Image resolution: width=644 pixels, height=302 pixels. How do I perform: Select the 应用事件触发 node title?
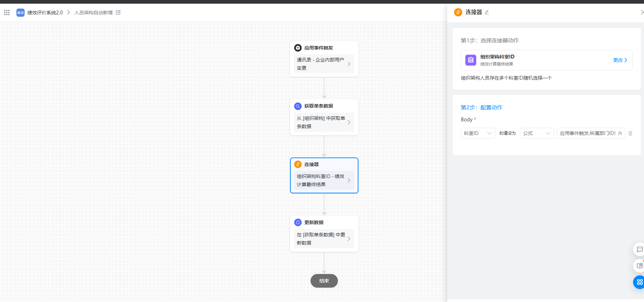(x=318, y=48)
